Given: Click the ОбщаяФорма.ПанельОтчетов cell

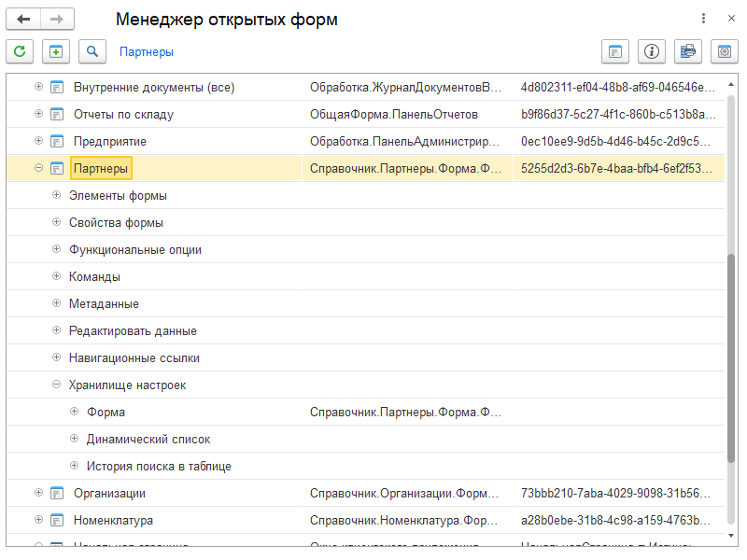Looking at the screenshot, I should (407, 114).
